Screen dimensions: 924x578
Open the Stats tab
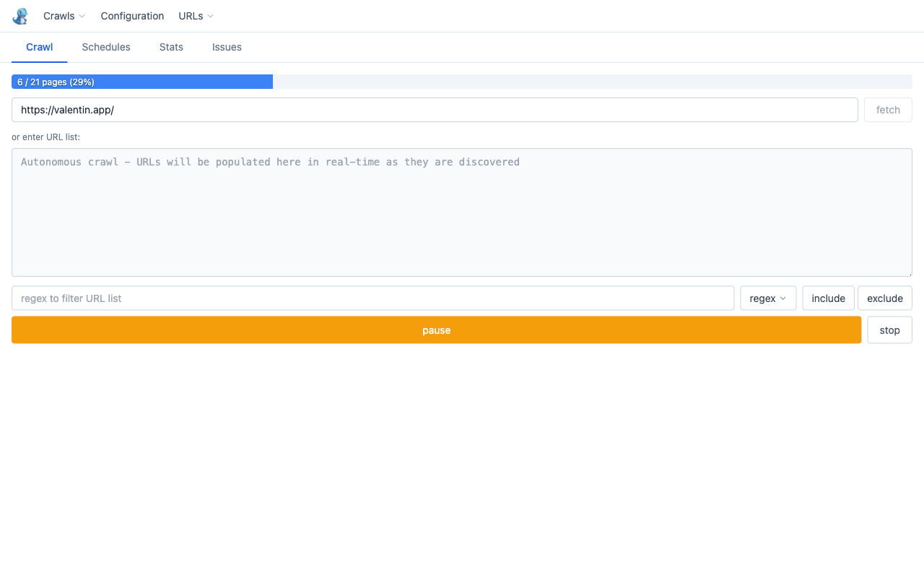tap(171, 47)
